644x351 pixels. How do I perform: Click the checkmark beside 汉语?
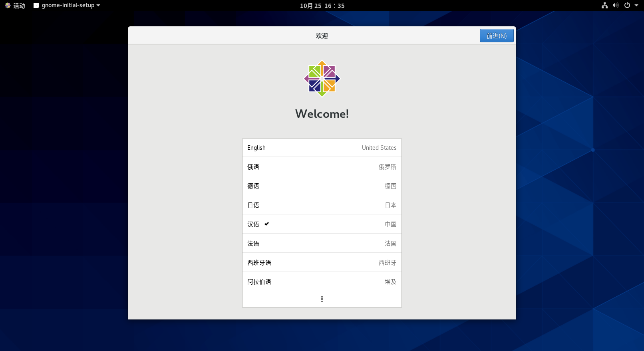pyautogui.click(x=266, y=224)
